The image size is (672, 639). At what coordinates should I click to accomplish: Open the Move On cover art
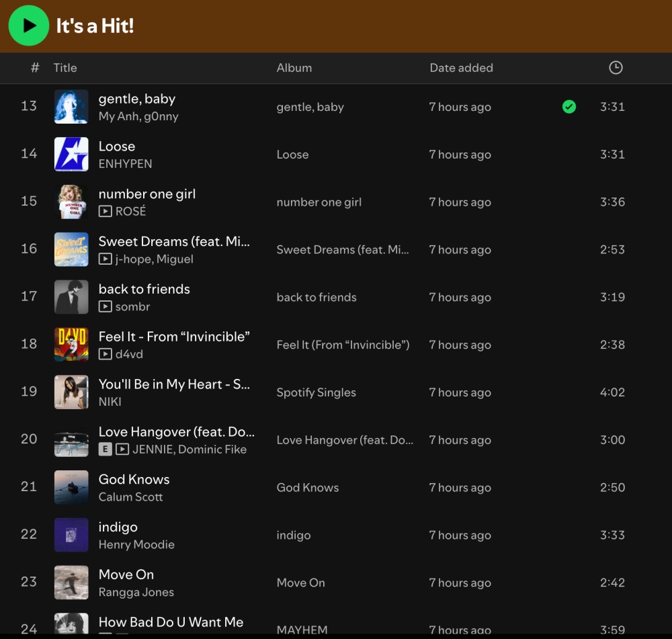(71, 583)
